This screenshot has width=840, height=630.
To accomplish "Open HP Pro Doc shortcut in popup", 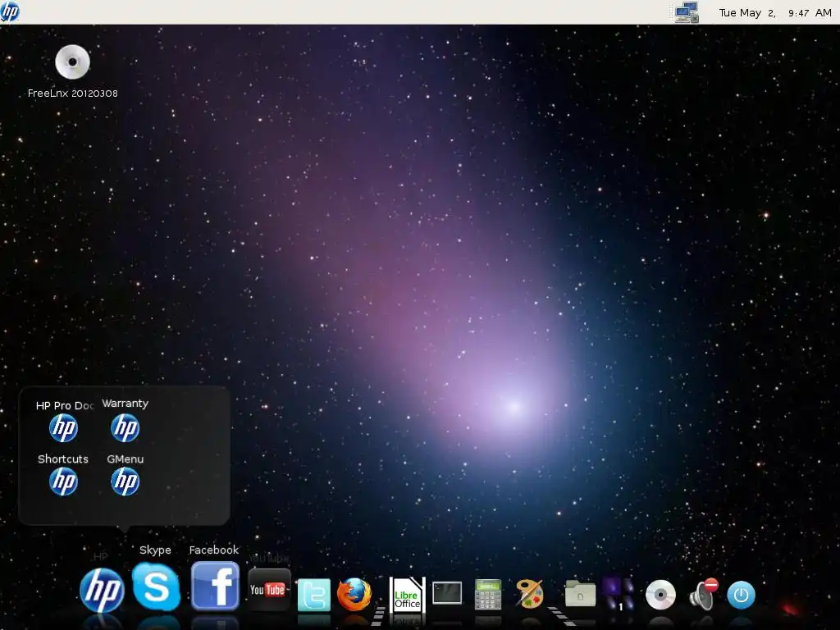I will 64,428.
